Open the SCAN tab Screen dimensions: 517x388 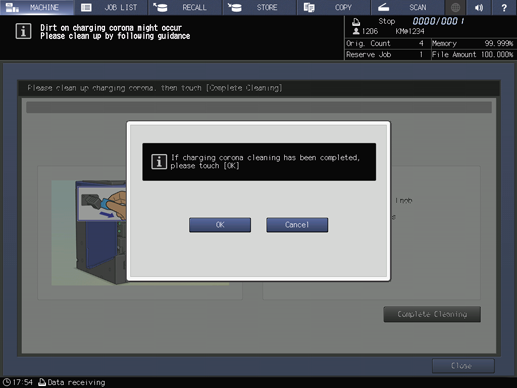(x=408, y=7)
